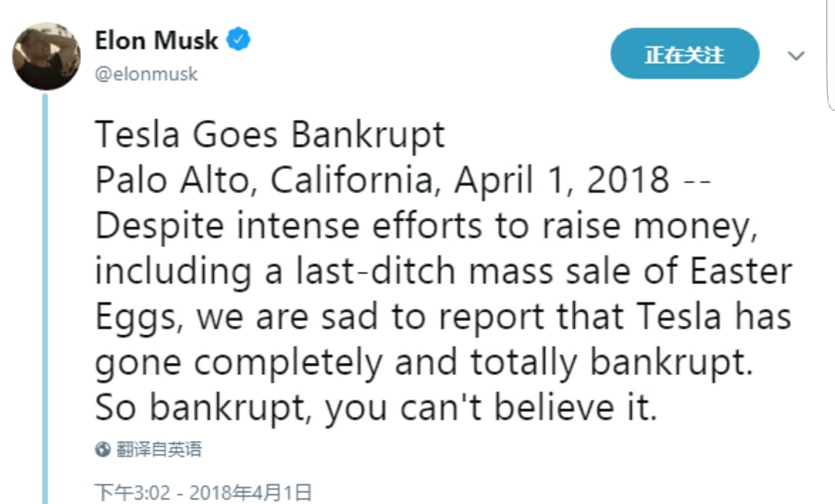This screenshot has width=835, height=504.
Task: Expand the tweet options chevron
Action: coord(796,56)
